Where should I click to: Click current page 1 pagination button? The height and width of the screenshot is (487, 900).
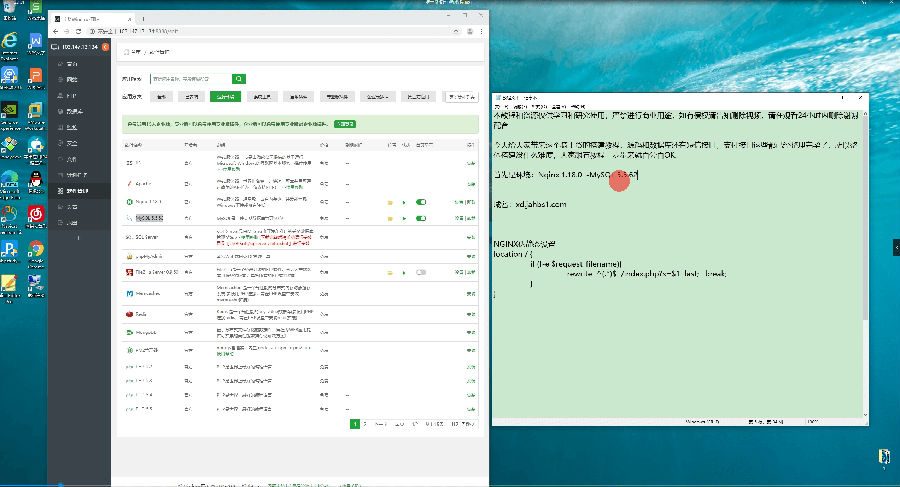[x=355, y=424]
